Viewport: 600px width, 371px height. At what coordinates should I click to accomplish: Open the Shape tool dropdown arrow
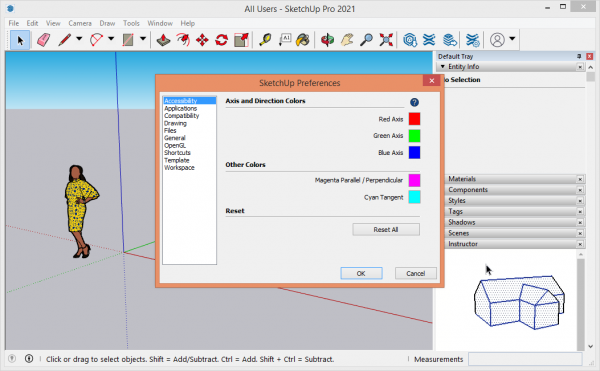pyautogui.click(x=143, y=39)
